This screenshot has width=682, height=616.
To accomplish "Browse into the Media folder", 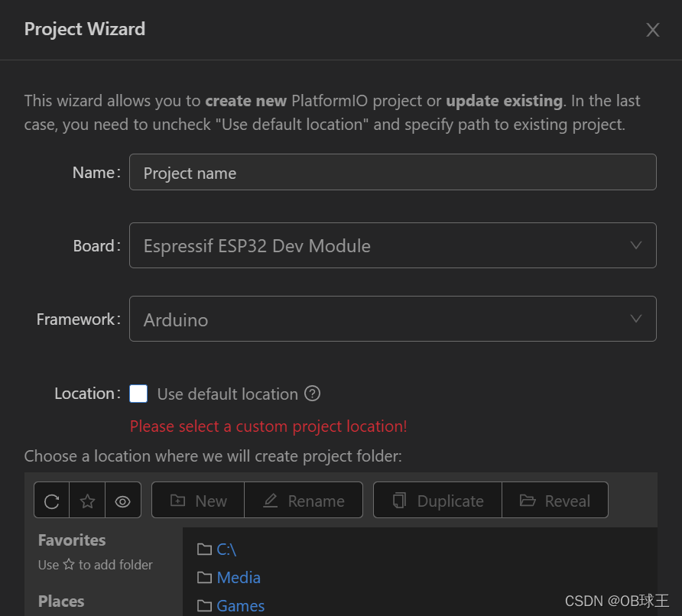I will coord(239,578).
